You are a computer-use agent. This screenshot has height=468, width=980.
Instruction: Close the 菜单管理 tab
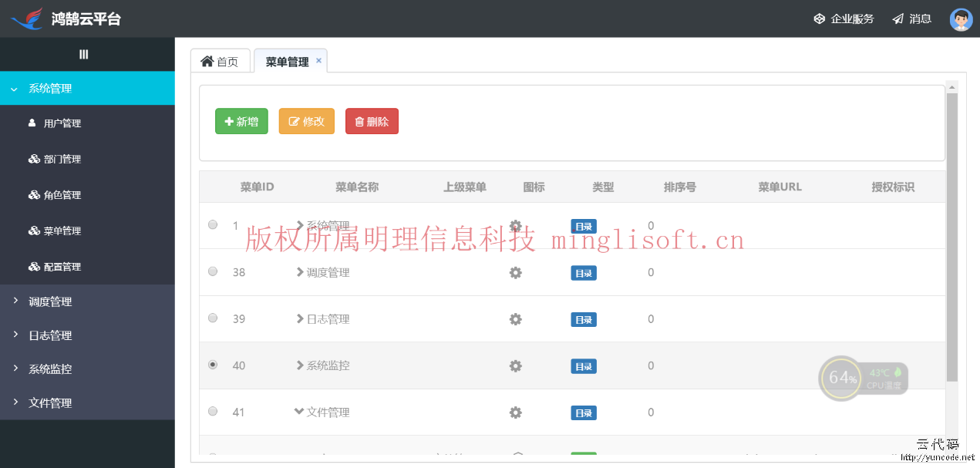point(318,60)
